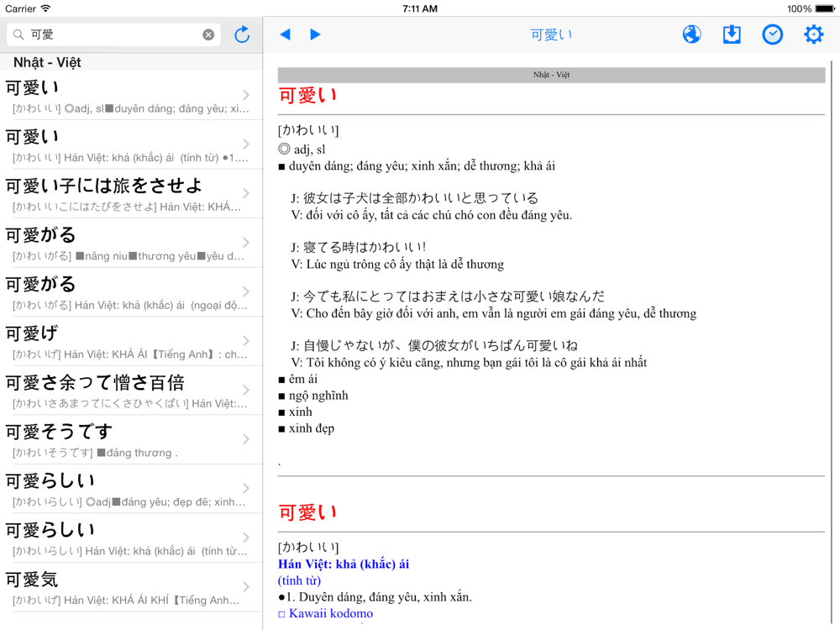840x630 pixels.
Task: Tap example sentence 彼女は子犬は全部かわいいと思っている
Action: 415,198
